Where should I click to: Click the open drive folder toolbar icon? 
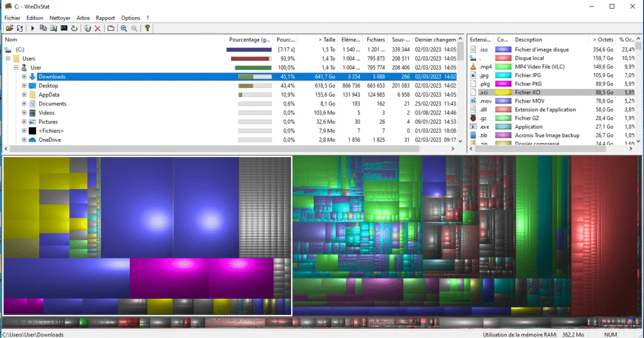9,28
